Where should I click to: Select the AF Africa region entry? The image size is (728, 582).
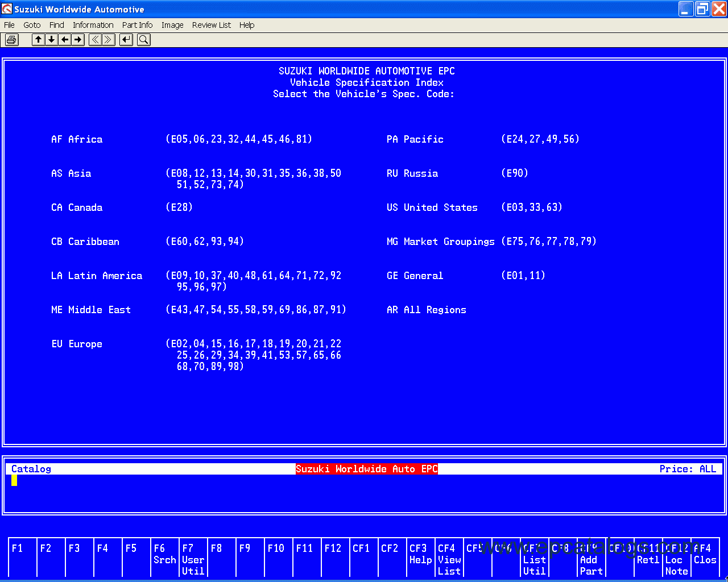[x=77, y=139]
